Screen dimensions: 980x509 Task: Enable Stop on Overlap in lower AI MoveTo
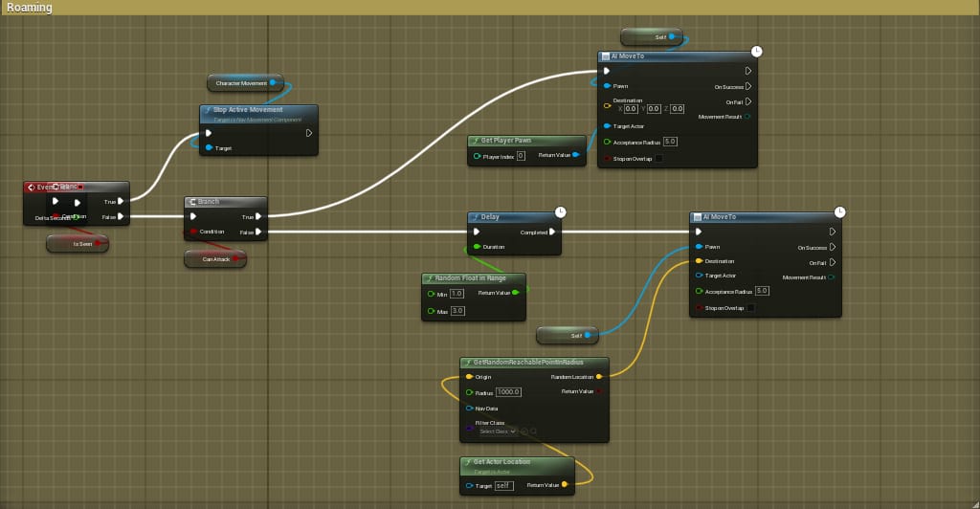click(750, 308)
